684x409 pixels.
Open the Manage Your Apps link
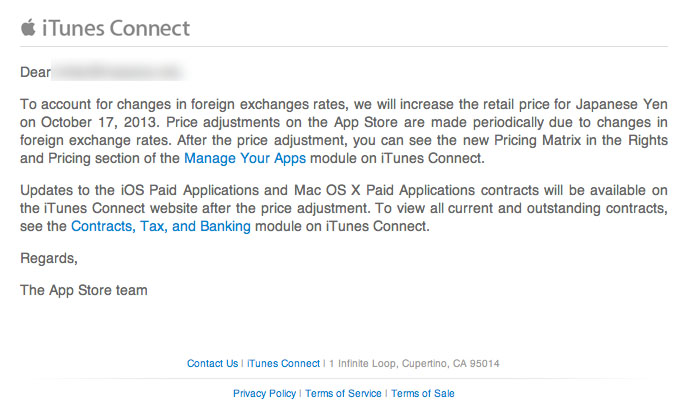tap(245, 158)
